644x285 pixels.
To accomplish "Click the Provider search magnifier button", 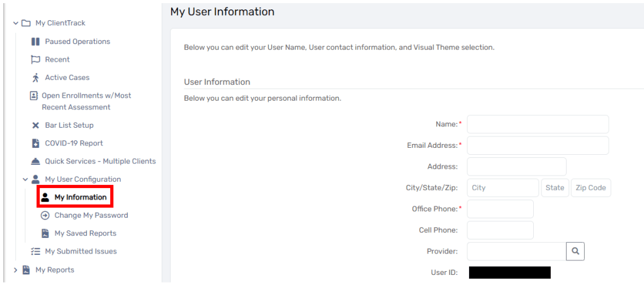I will (575, 251).
